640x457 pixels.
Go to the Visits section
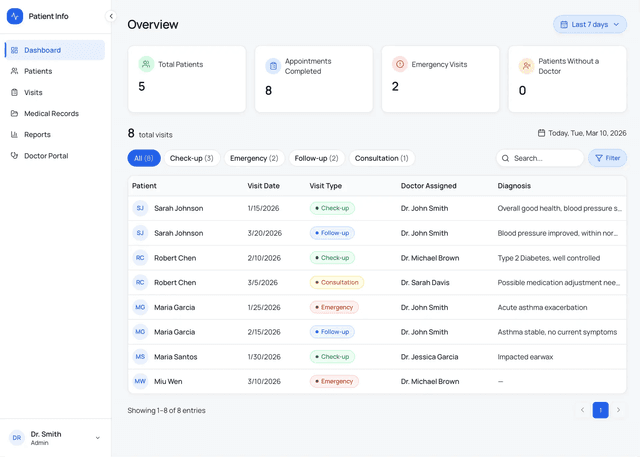click(x=33, y=92)
